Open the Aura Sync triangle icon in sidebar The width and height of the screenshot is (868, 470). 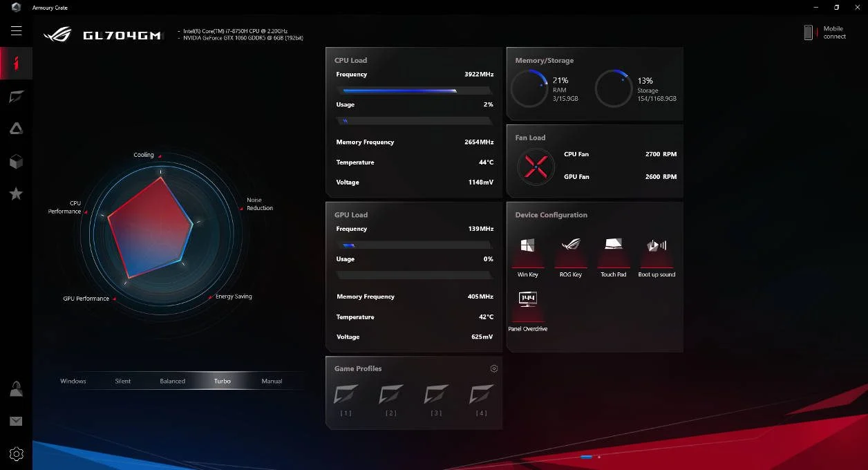pyautogui.click(x=16, y=129)
